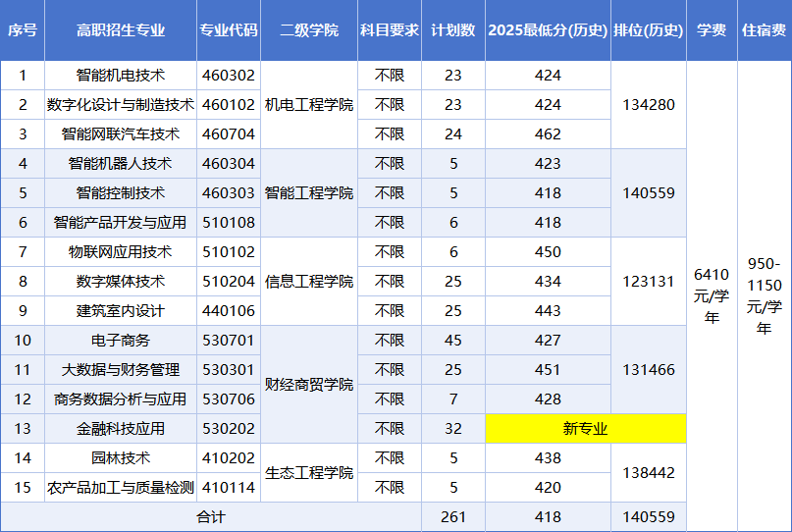Click the 住宿费 header cell

click(765, 30)
